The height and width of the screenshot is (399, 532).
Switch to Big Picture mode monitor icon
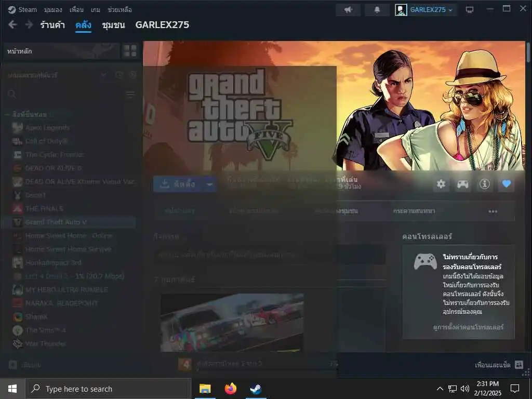pos(470,10)
